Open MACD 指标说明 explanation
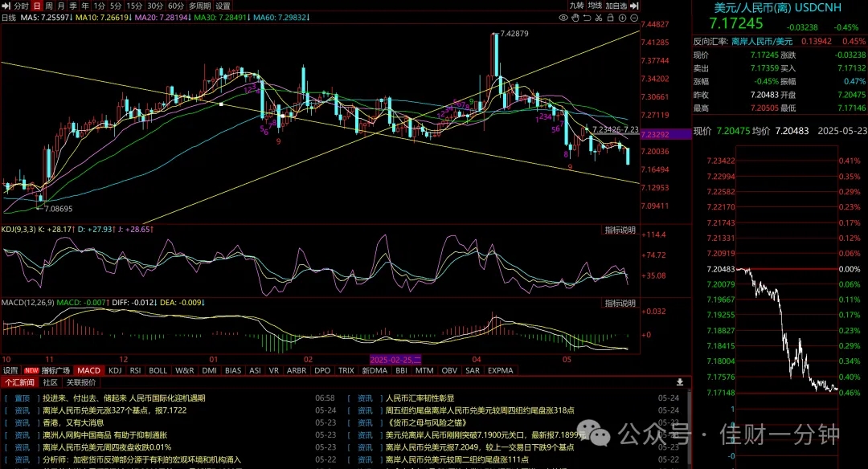Viewport: 868px width, 469px height. [x=620, y=303]
